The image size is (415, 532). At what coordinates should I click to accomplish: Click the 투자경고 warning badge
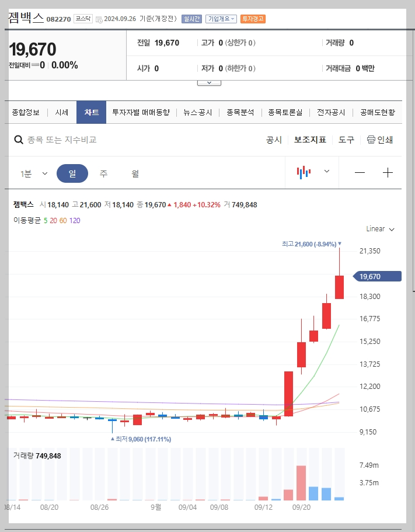click(x=252, y=18)
